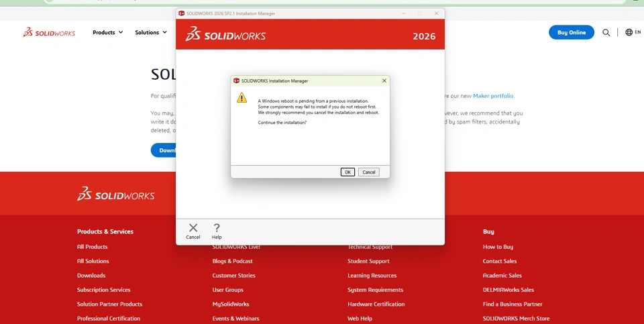Open System Requirements footer link
This screenshot has width=644, height=324.
click(x=376, y=290)
